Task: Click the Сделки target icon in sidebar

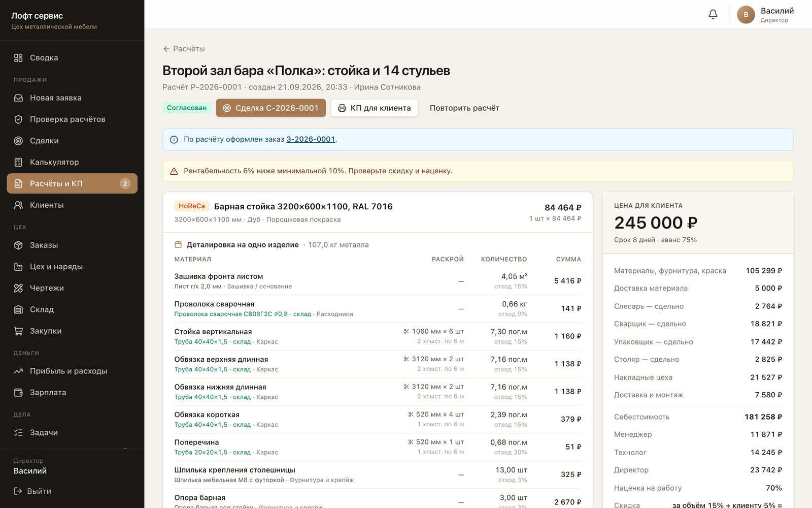Action: click(18, 141)
